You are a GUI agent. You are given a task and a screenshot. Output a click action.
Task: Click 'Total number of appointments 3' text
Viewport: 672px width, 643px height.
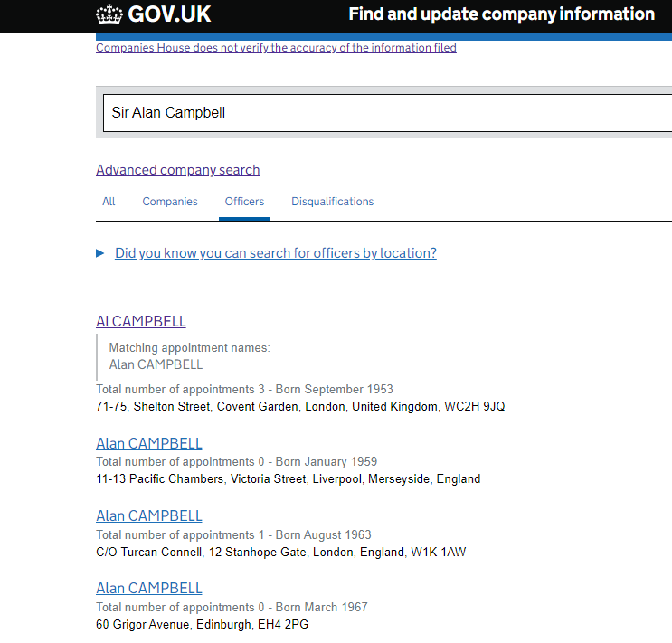tap(180, 389)
